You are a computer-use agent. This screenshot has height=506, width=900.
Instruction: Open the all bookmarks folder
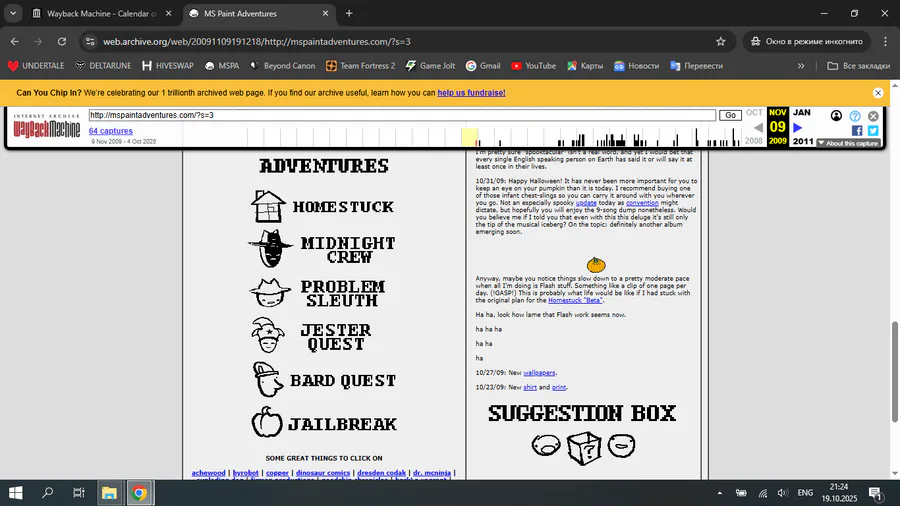click(859, 66)
